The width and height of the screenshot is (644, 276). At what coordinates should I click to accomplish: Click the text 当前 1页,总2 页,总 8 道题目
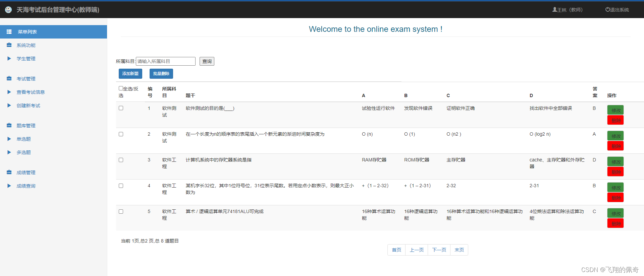pos(150,241)
